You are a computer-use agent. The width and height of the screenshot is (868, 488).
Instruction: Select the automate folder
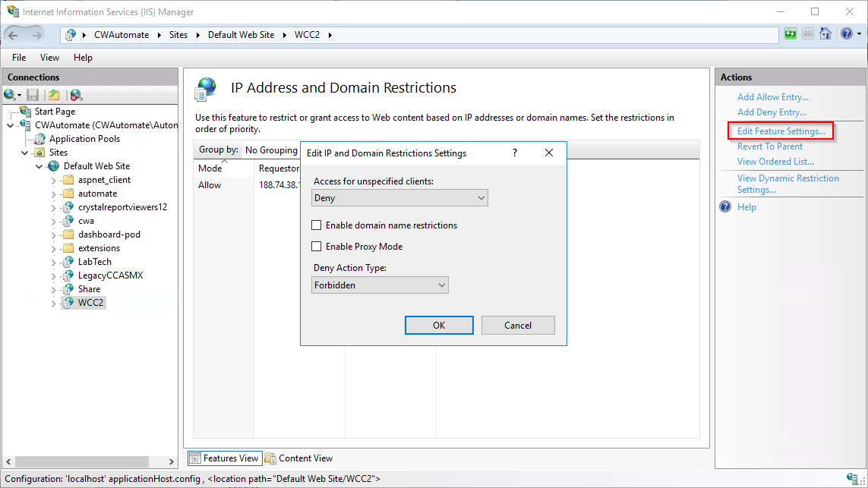coord(97,194)
